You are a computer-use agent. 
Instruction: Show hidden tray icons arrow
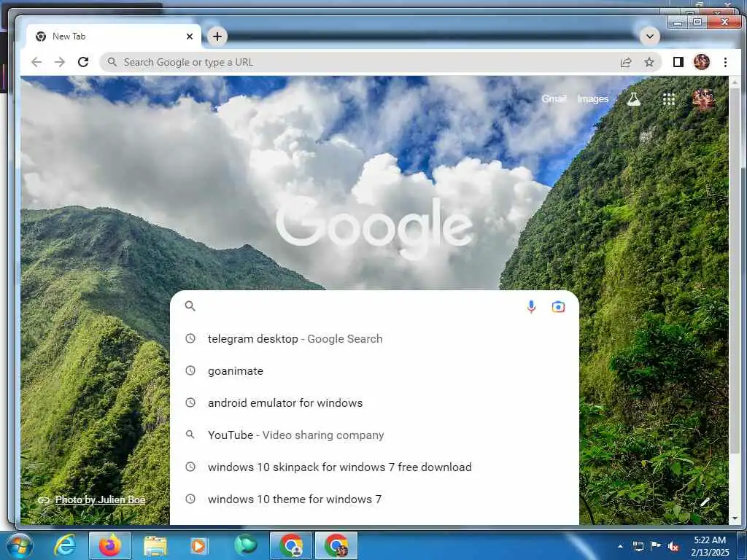pos(620,546)
